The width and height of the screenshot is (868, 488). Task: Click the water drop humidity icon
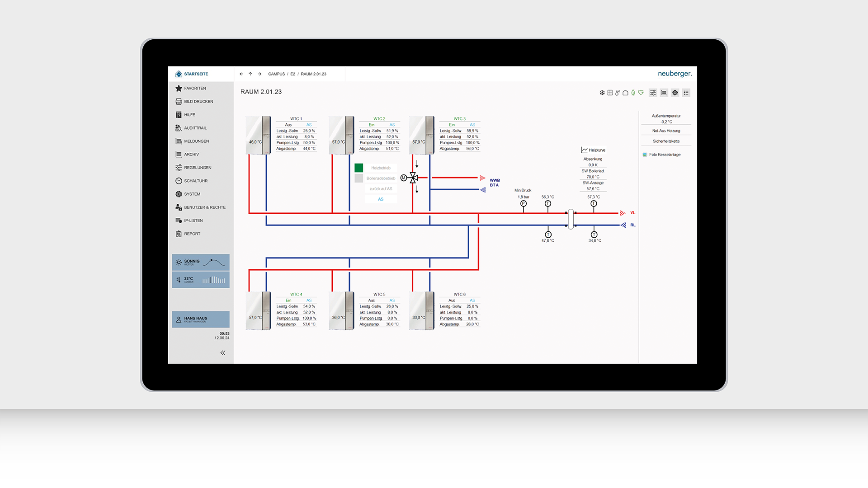pos(618,93)
